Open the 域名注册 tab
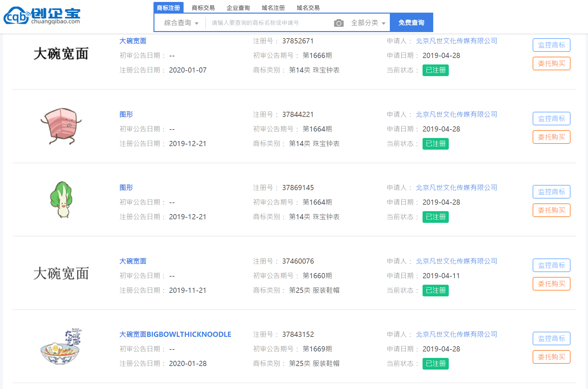 click(273, 8)
